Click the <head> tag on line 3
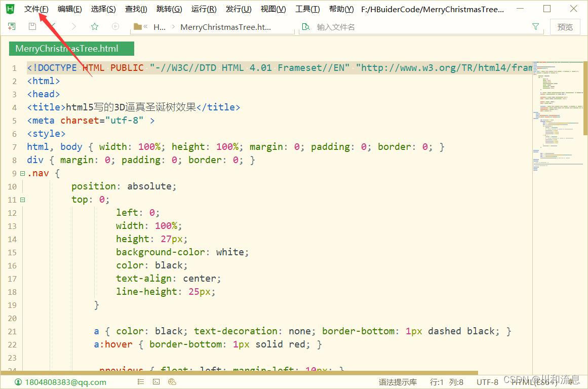Viewport: 588px width, 389px height. 44,94
